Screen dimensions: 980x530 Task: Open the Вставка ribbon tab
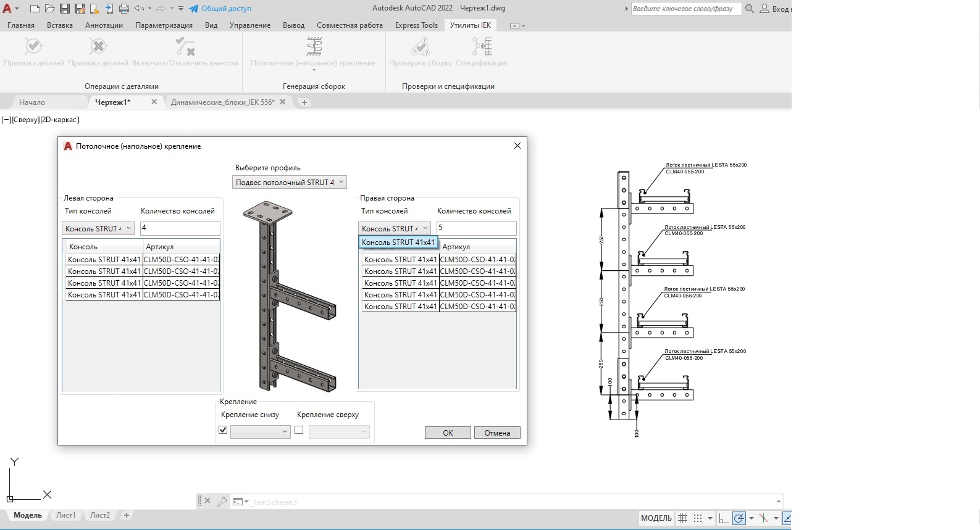click(x=60, y=25)
